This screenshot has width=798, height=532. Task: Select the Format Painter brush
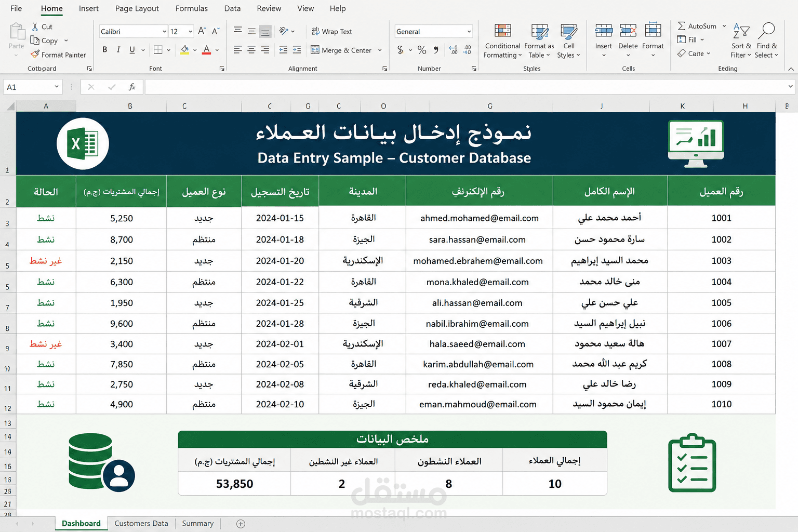35,54
